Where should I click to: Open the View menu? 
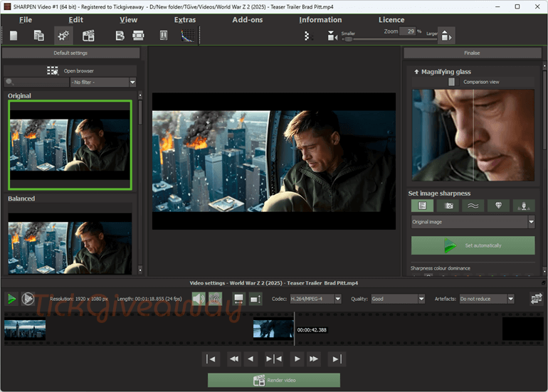[x=129, y=20]
